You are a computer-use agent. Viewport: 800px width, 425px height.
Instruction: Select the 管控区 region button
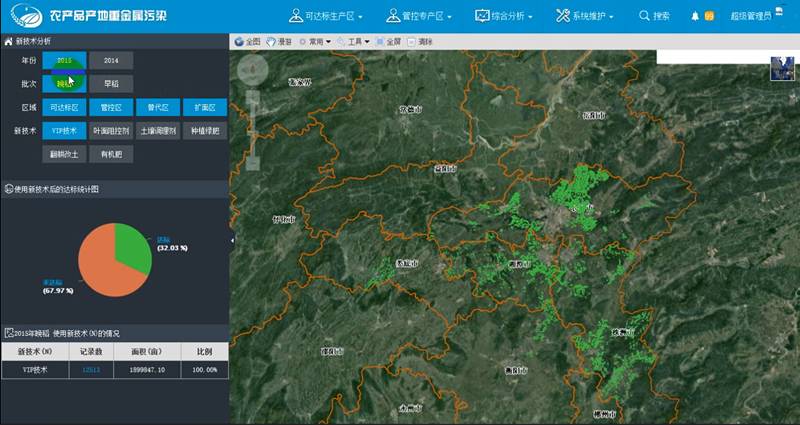111,107
